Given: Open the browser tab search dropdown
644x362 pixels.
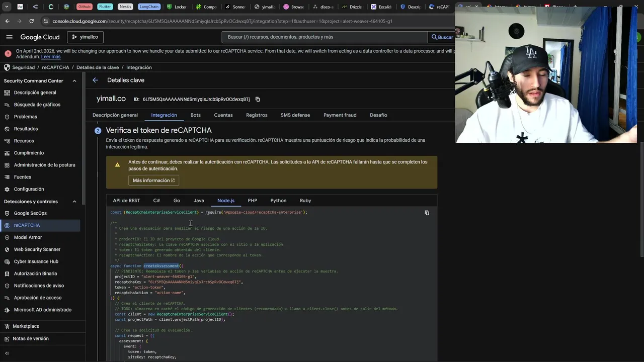Looking at the screenshot, I should coord(7,7).
